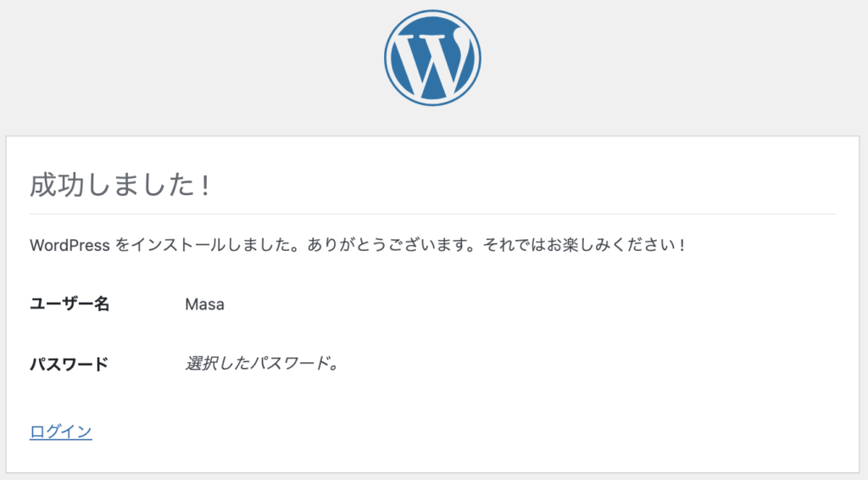Image resolution: width=868 pixels, height=480 pixels.
Task: Click the blue ring of the WordPress logo
Action: pos(387,58)
